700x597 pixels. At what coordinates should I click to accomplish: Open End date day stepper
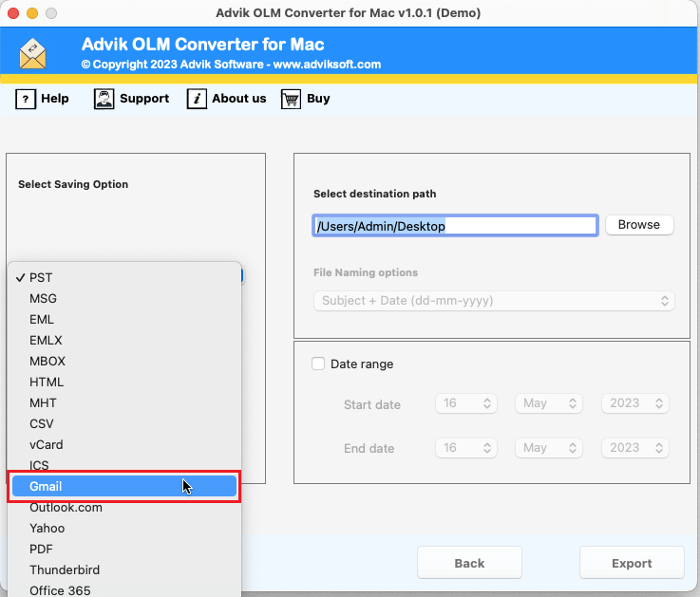[x=466, y=448]
